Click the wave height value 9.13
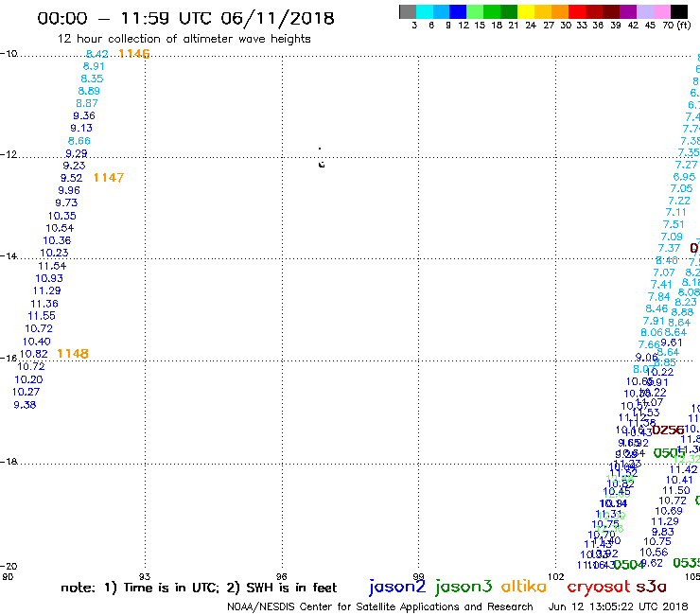Image resolution: width=700 pixels, height=615 pixels. 81,128
